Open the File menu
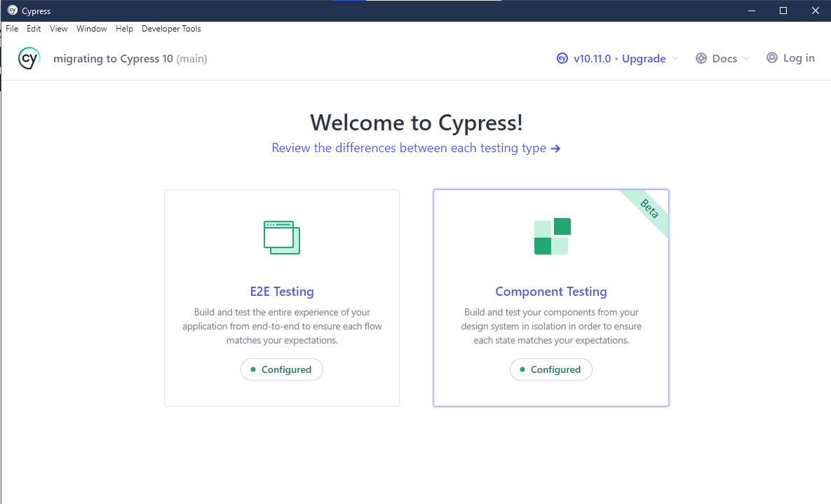 (11, 28)
